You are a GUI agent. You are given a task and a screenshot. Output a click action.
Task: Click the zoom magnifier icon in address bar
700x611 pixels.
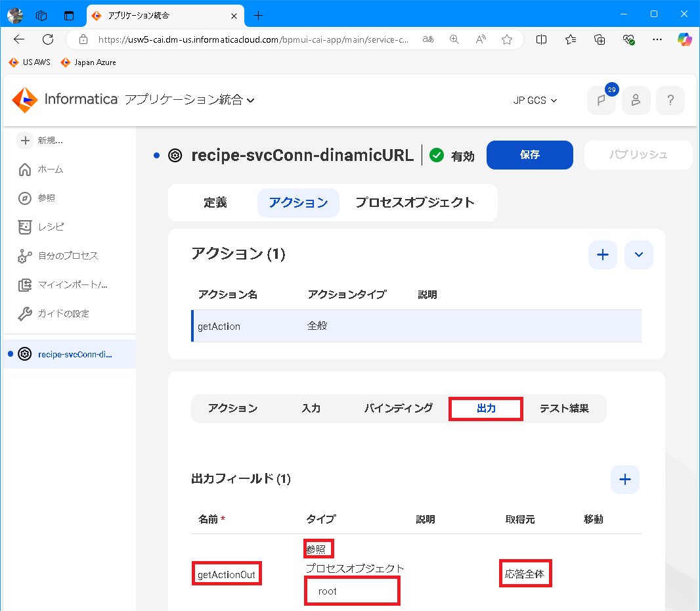(454, 40)
